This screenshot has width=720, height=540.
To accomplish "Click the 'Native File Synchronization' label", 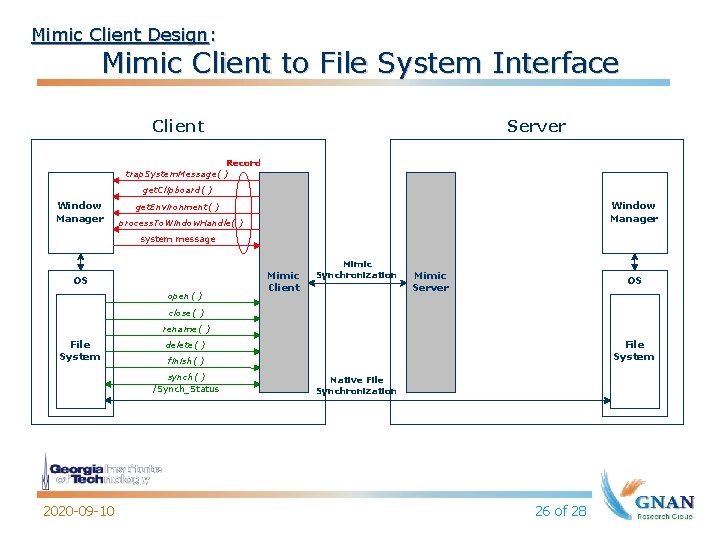I will tap(356, 386).
